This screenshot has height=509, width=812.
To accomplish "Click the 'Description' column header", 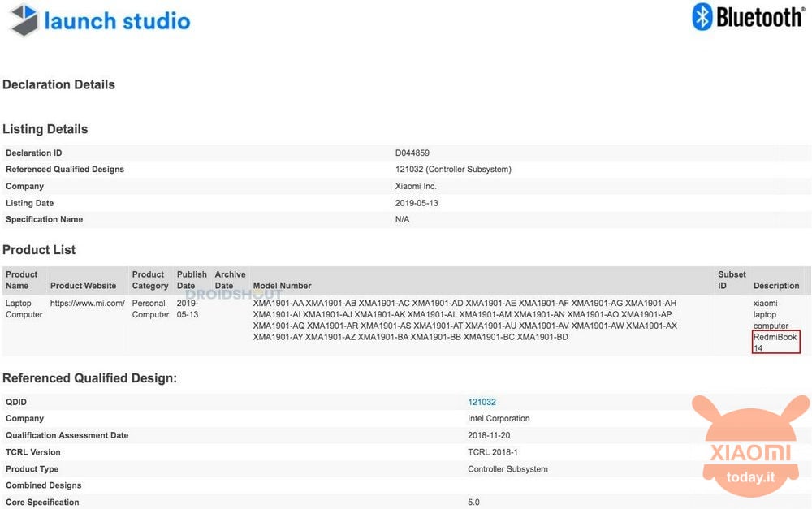I will point(776,286).
